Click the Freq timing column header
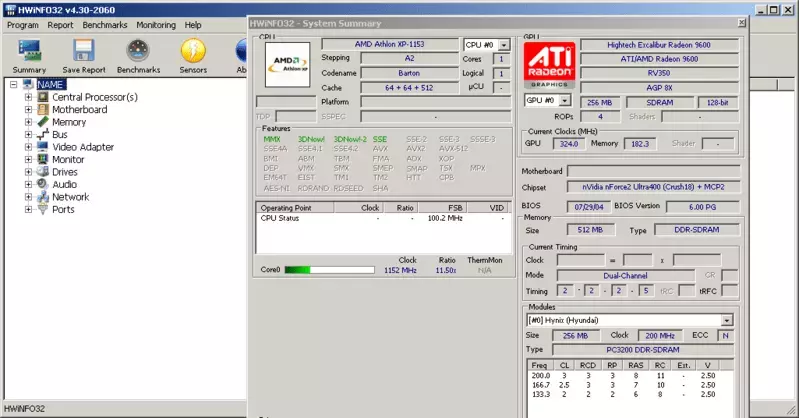 click(540, 365)
